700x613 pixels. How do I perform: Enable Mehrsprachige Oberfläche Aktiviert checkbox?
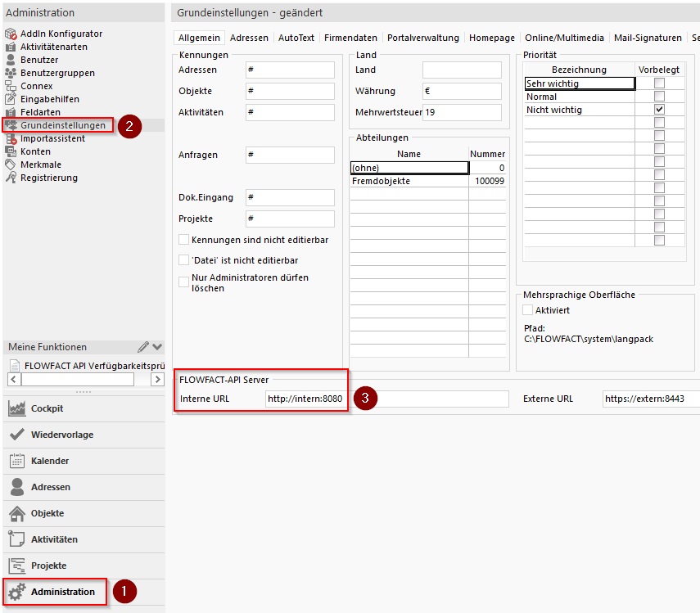pos(527,309)
